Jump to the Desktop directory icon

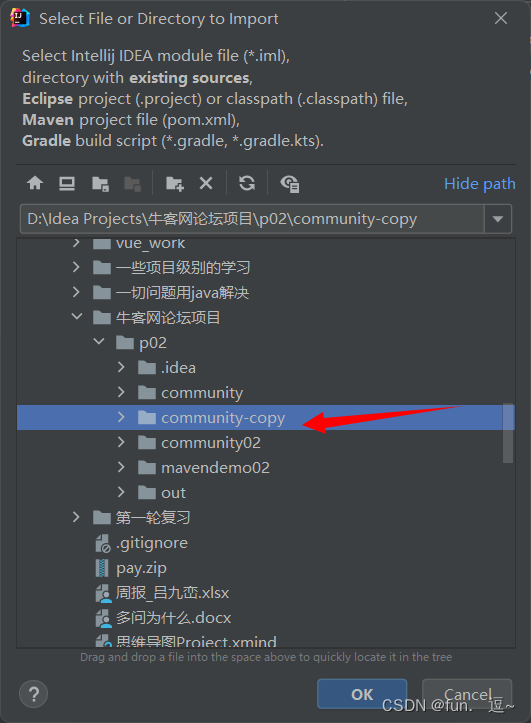pos(67,184)
